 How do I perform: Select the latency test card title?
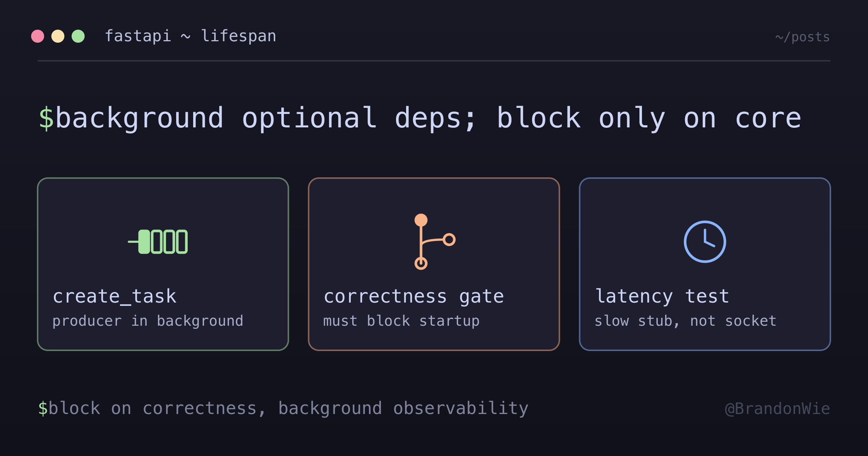tap(662, 296)
